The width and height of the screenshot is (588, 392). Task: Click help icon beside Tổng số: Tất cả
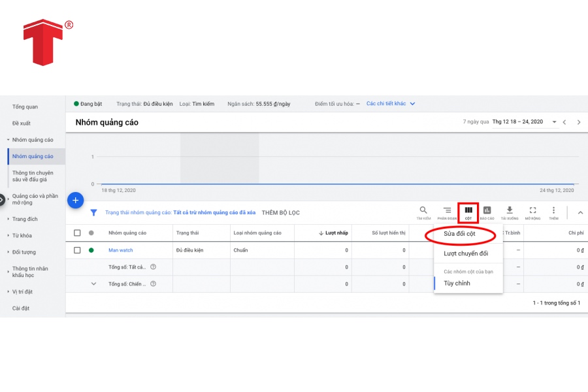153,267
